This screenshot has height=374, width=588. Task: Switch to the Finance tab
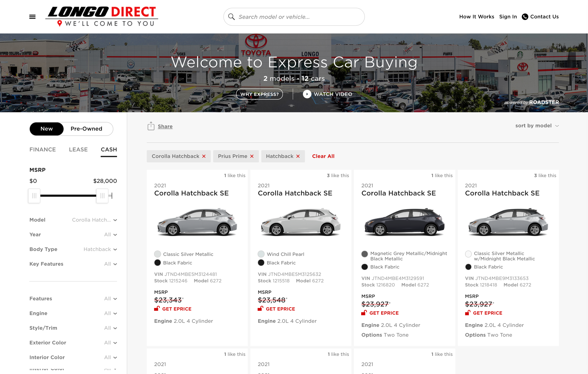pos(43,149)
